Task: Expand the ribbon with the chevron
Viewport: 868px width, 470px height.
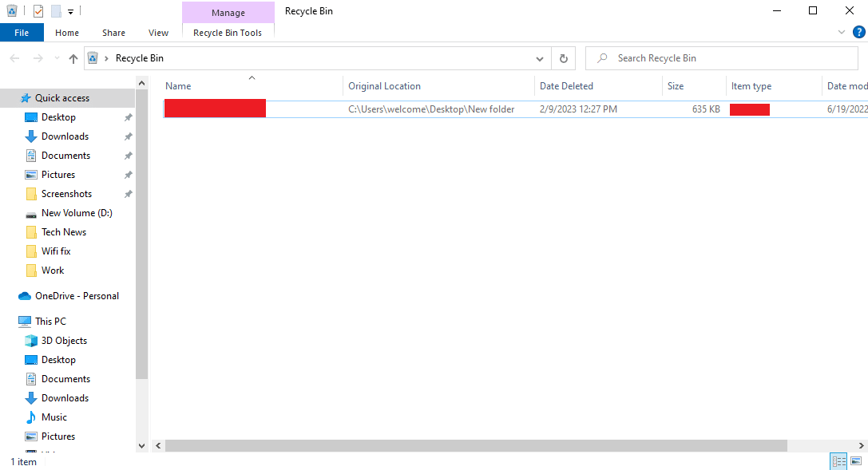Action: pyautogui.click(x=842, y=33)
